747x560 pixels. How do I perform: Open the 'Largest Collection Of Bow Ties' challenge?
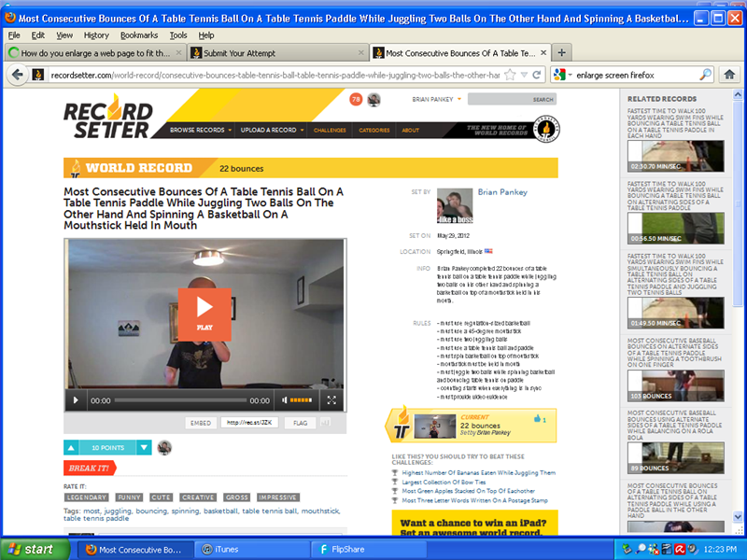tap(444, 482)
